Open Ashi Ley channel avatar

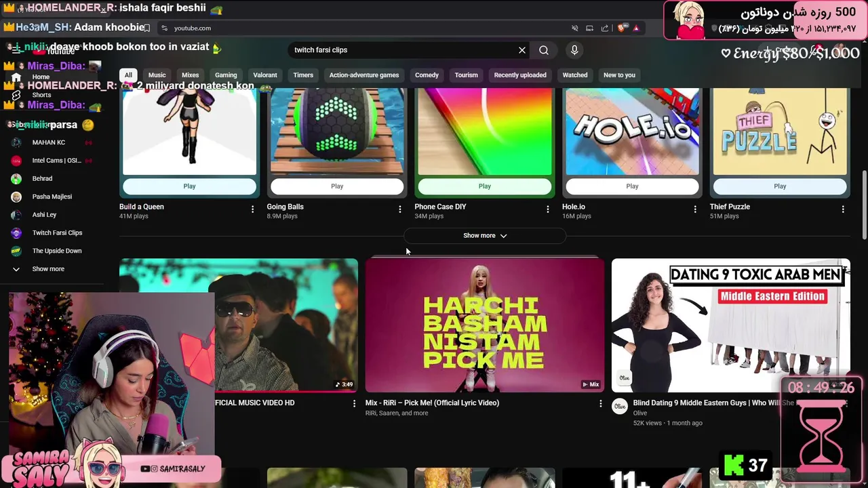tap(16, 215)
